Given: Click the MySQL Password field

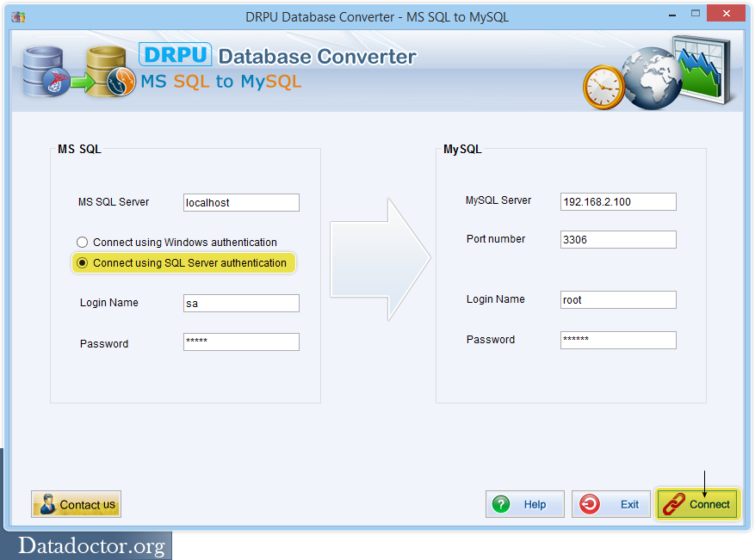Looking at the screenshot, I should (618, 340).
